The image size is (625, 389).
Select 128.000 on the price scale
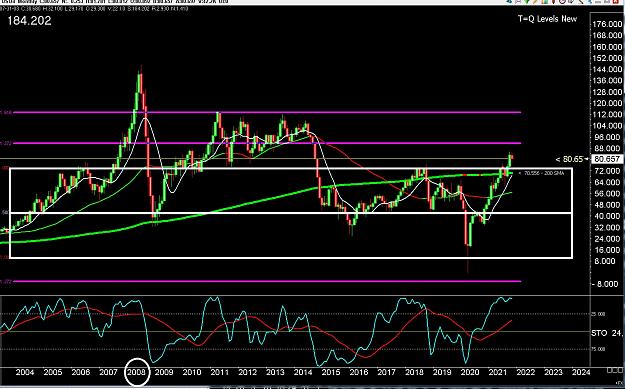click(x=607, y=92)
